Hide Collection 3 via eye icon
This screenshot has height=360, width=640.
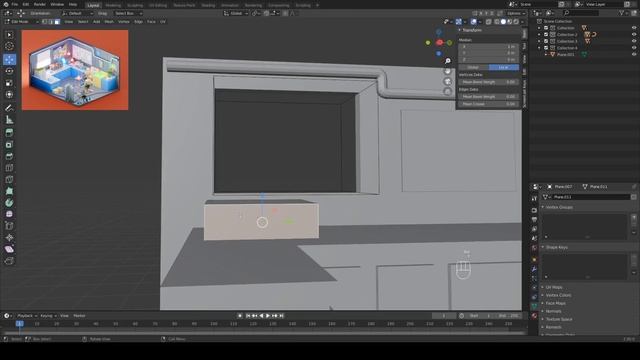[x=634, y=41]
